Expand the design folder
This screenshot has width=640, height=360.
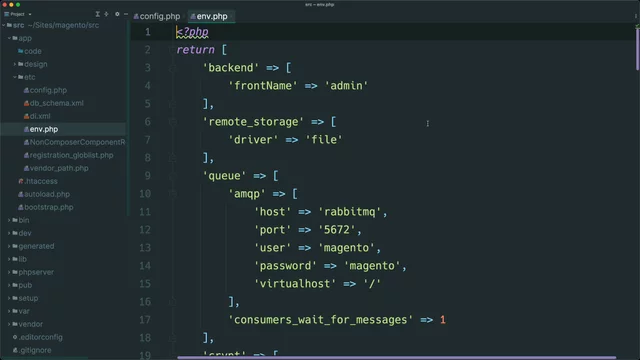pyautogui.click(x=15, y=64)
